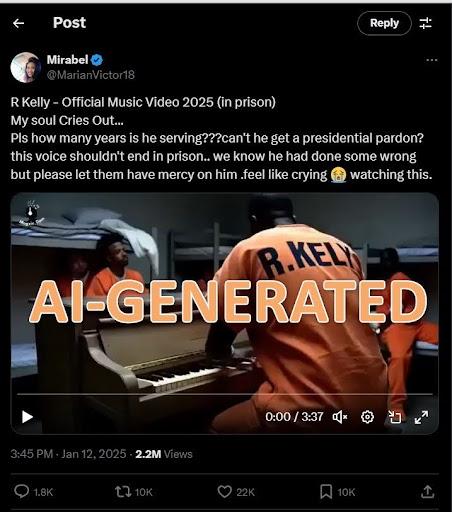Unmute the video via the speaker icon
The height and width of the screenshot is (512, 452).
(340, 417)
